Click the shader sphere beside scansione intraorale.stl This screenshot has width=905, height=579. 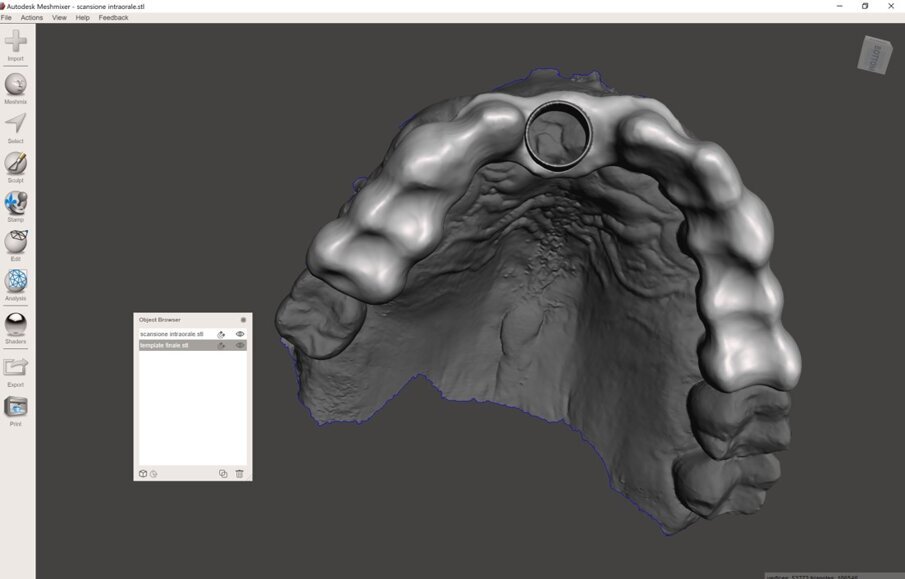click(x=222, y=333)
